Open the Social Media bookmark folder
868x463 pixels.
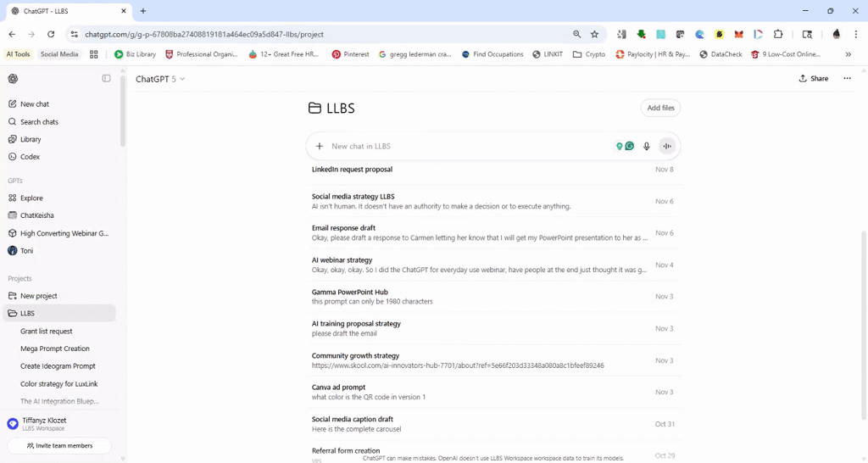[x=59, y=54]
